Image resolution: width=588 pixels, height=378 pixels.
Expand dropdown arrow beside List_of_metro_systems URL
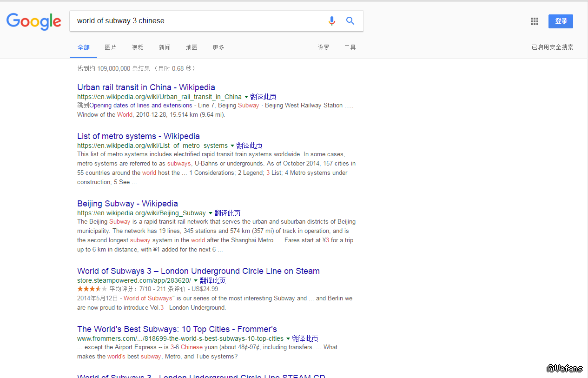click(232, 146)
